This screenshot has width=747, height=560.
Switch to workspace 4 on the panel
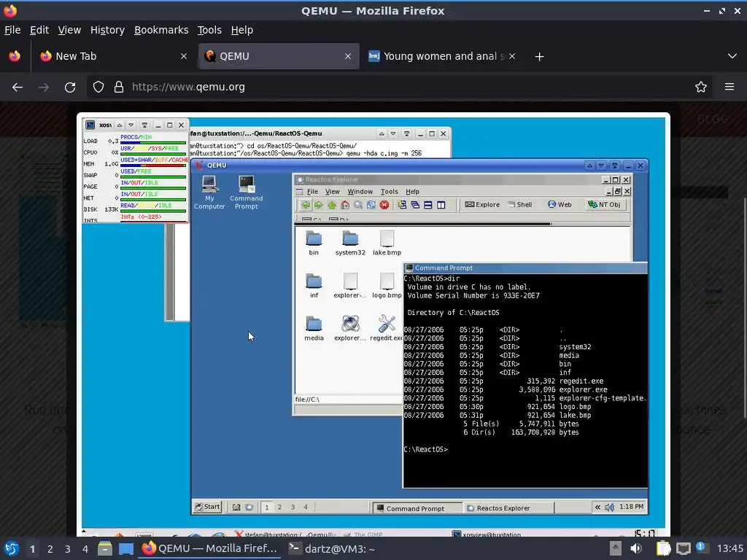click(x=85, y=549)
